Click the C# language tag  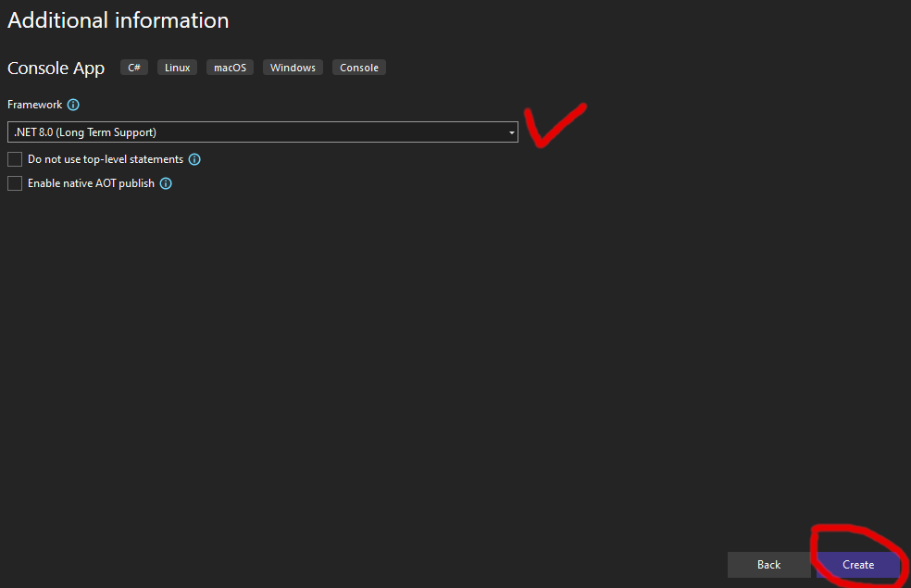point(134,68)
